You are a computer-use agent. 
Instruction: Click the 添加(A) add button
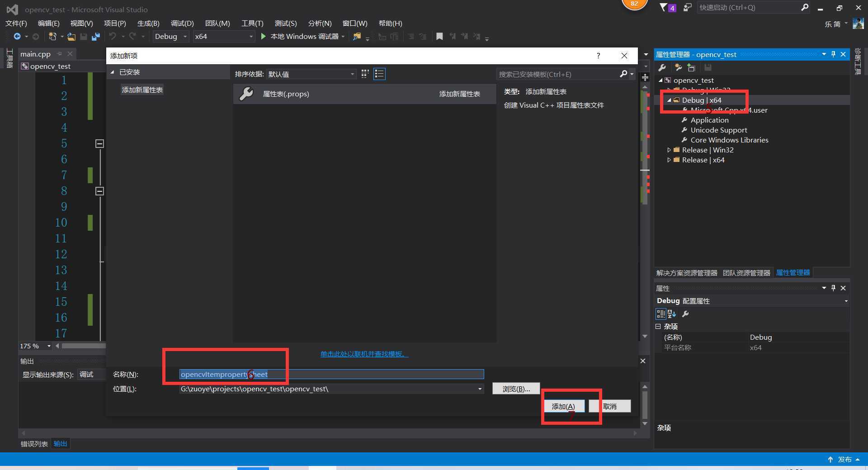(563, 406)
